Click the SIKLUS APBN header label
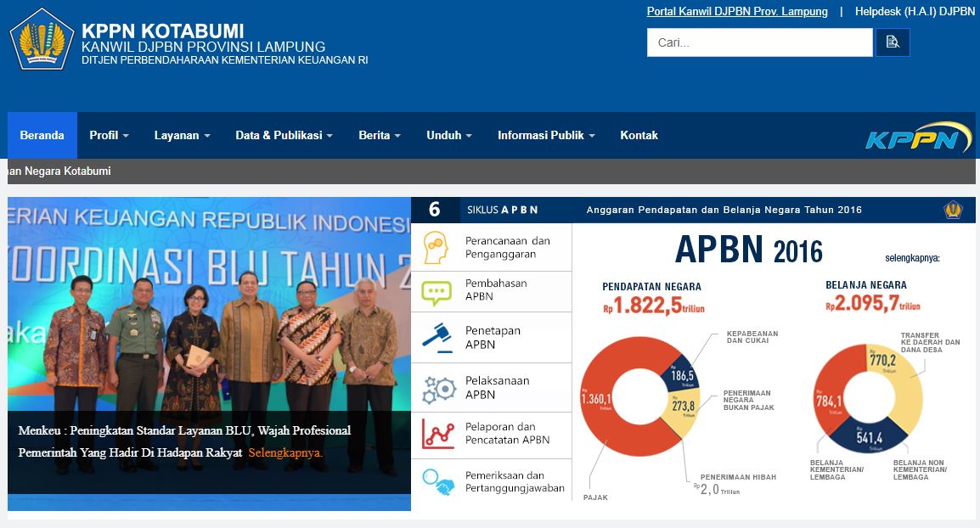 [x=502, y=210]
